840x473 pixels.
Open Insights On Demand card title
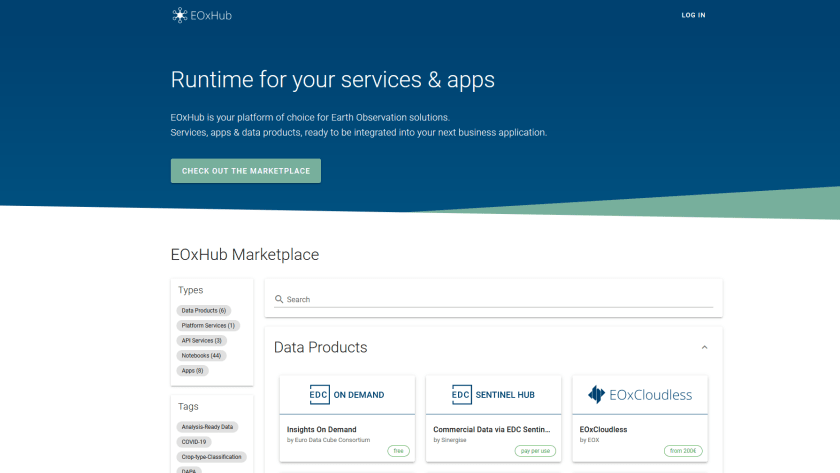tap(321, 430)
